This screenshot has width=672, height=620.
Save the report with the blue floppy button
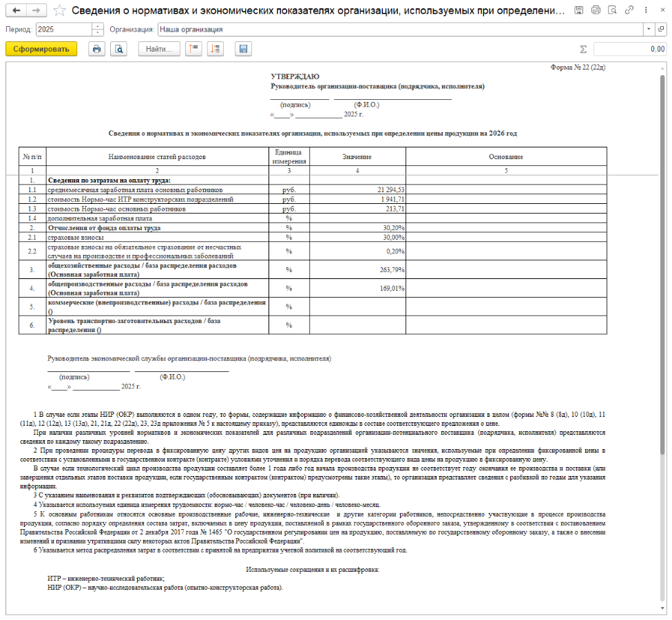click(244, 49)
